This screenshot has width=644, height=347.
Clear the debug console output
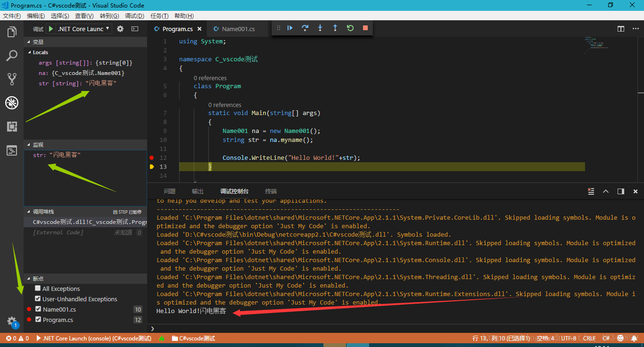591,191
